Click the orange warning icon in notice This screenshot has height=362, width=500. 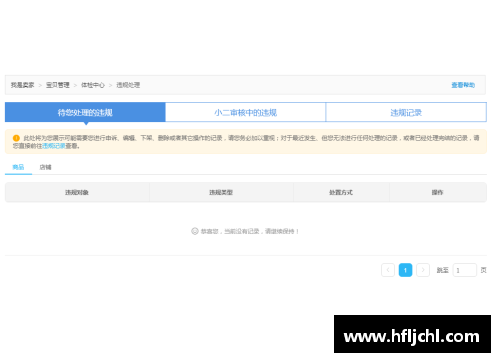tap(16, 138)
